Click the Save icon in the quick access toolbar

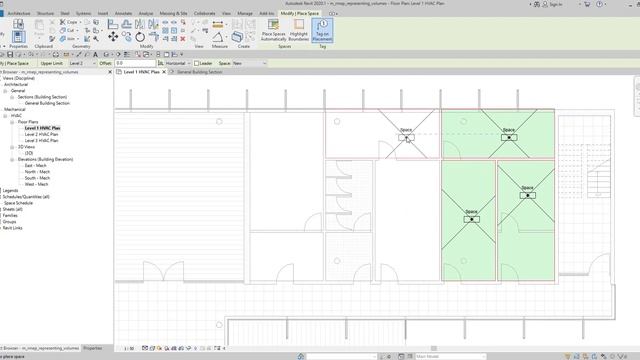10,54
